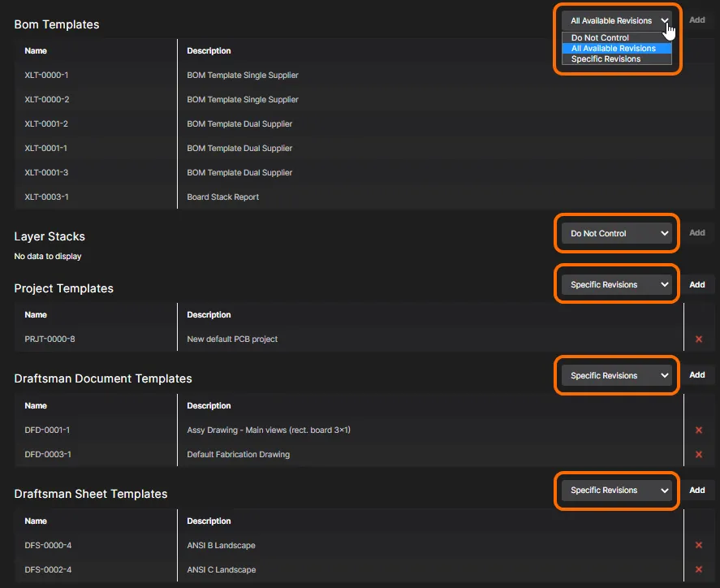Delete the DFD-0001-1 Assy Drawing entry
The image size is (720, 588).
[x=699, y=430]
